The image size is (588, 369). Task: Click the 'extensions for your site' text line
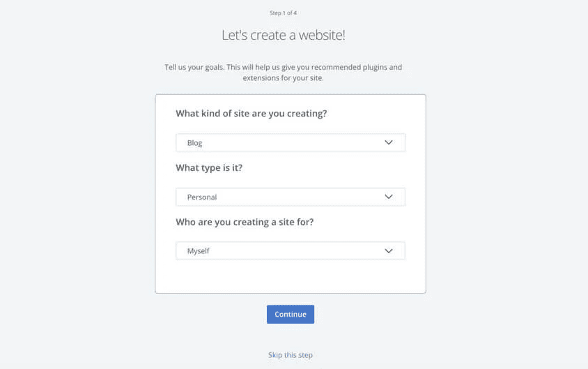coord(283,78)
